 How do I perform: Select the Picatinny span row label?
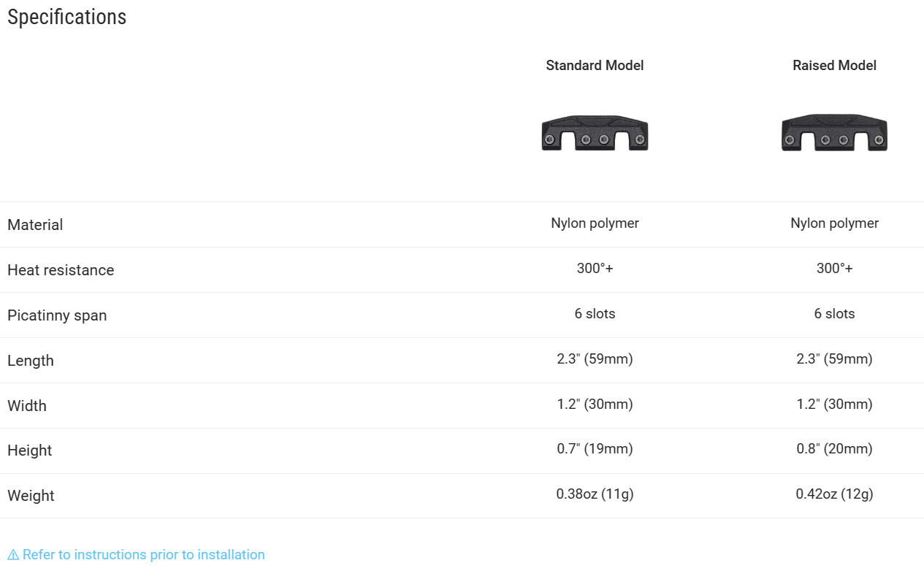point(57,315)
